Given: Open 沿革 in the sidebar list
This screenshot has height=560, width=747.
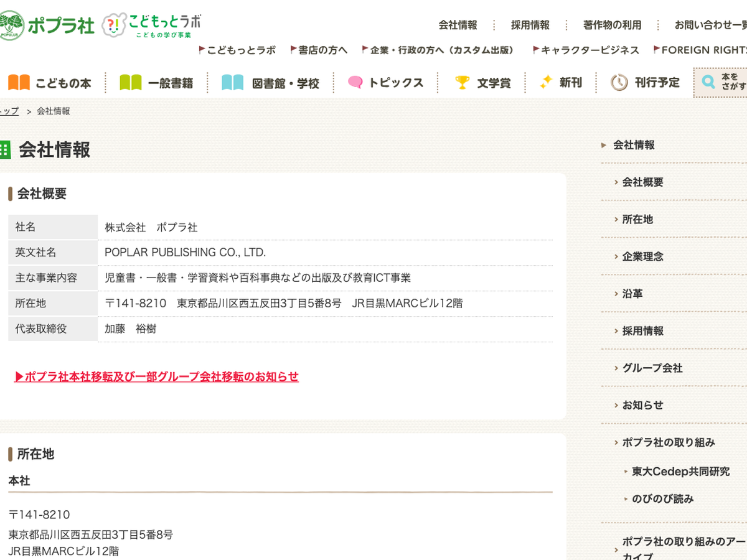Looking at the screenshot, I should point(632,294).
